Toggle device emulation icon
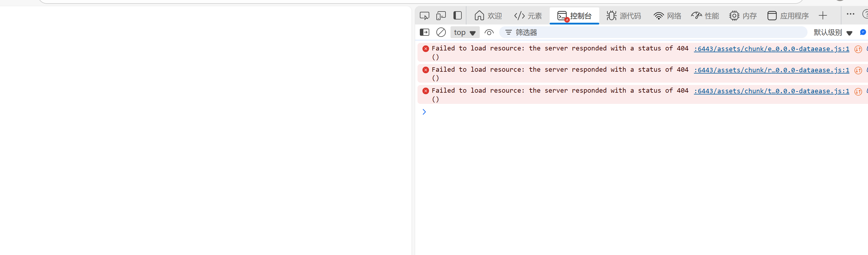Screen dimensions: 868x255 441,16
